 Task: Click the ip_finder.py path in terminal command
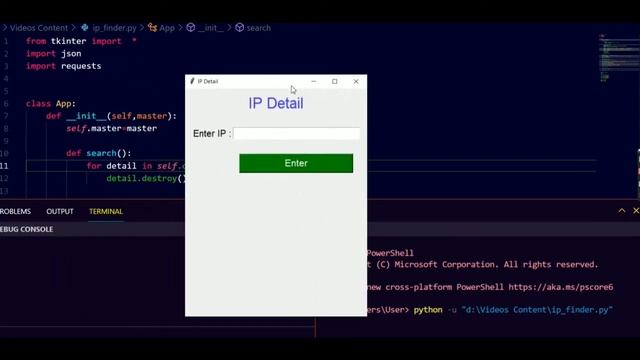537,310
